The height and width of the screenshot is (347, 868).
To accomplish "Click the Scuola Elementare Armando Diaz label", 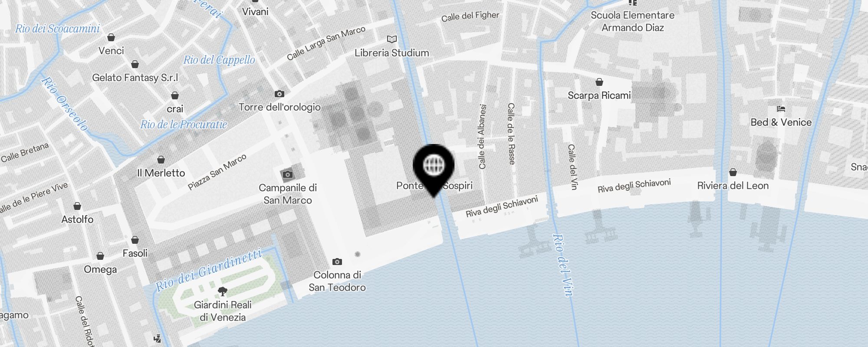I will [633, 21].
